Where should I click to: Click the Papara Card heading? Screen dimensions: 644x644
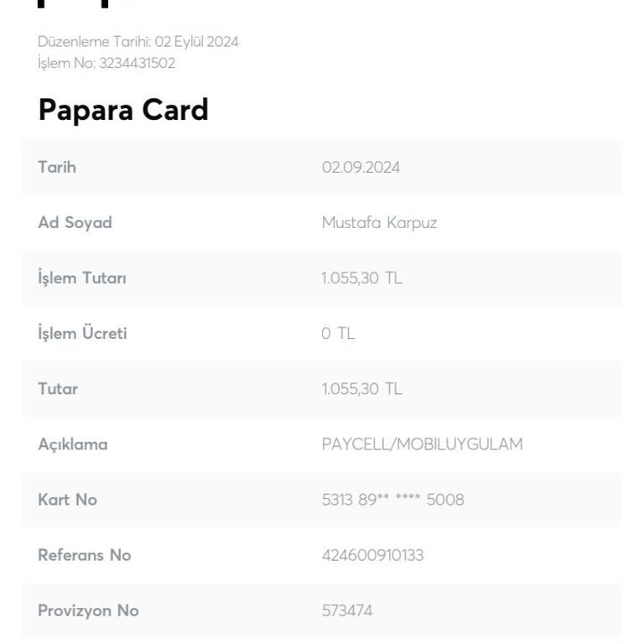click(123, 110)
